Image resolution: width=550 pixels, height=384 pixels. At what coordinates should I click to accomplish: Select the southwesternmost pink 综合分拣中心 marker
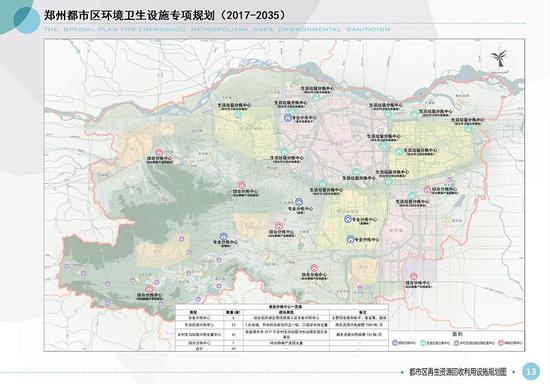pyautogui.click(x=150, y=289)
